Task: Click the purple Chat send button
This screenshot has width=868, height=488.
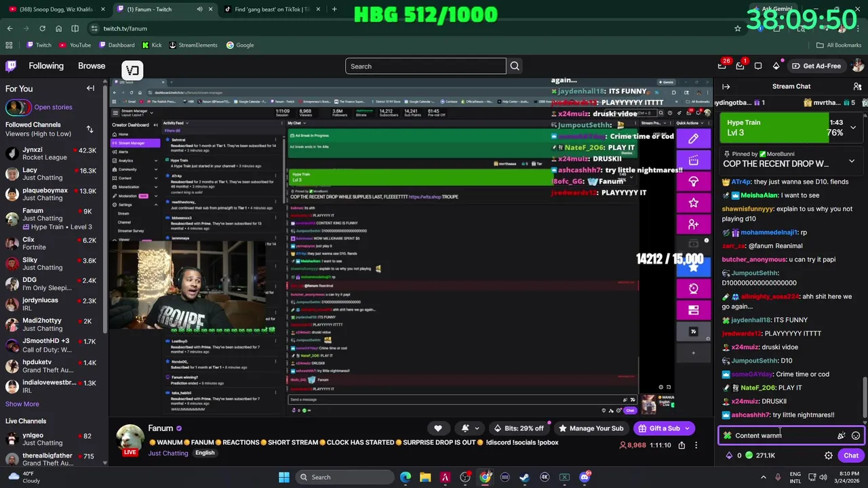Action: 851,455
